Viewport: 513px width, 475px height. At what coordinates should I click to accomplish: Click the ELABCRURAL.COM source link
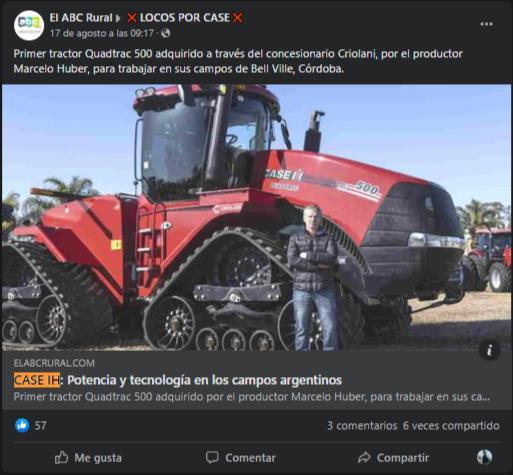[54, 363]
